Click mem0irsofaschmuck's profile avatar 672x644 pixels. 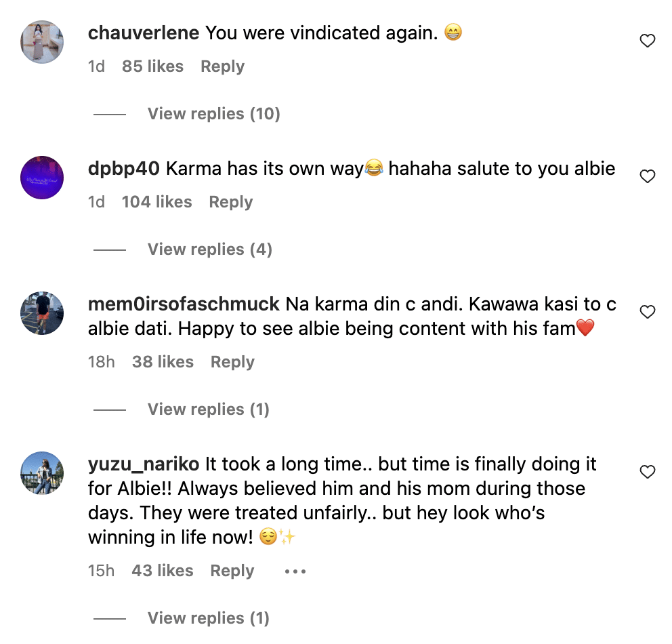(42, 313)
